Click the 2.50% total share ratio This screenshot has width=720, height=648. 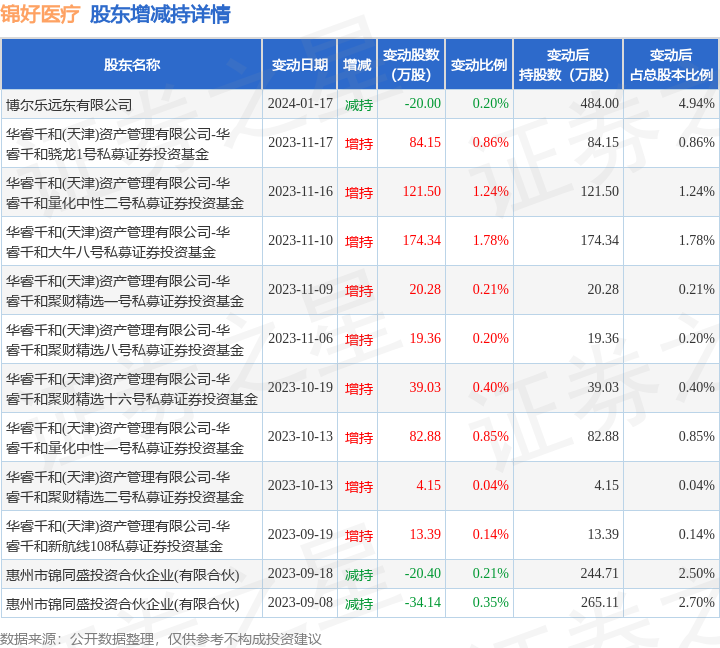[x=697, y=575]
